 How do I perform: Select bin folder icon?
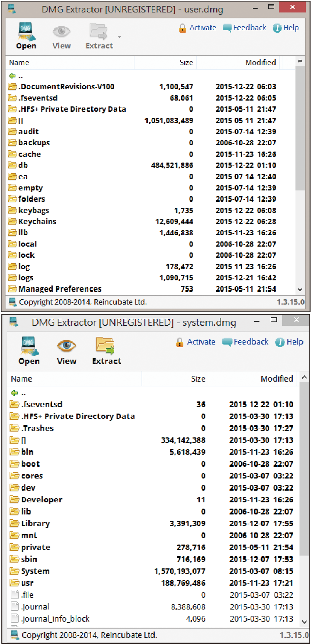(15, 452)
